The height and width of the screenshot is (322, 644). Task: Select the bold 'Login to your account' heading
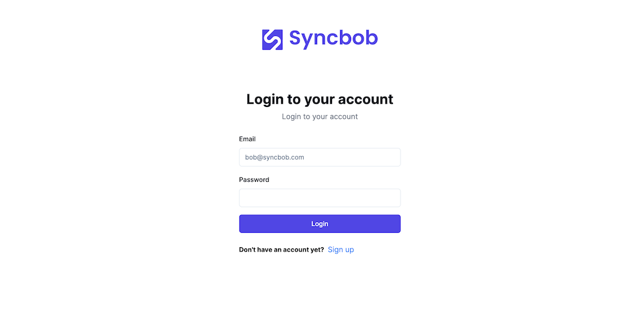click(x=319, y=99)
